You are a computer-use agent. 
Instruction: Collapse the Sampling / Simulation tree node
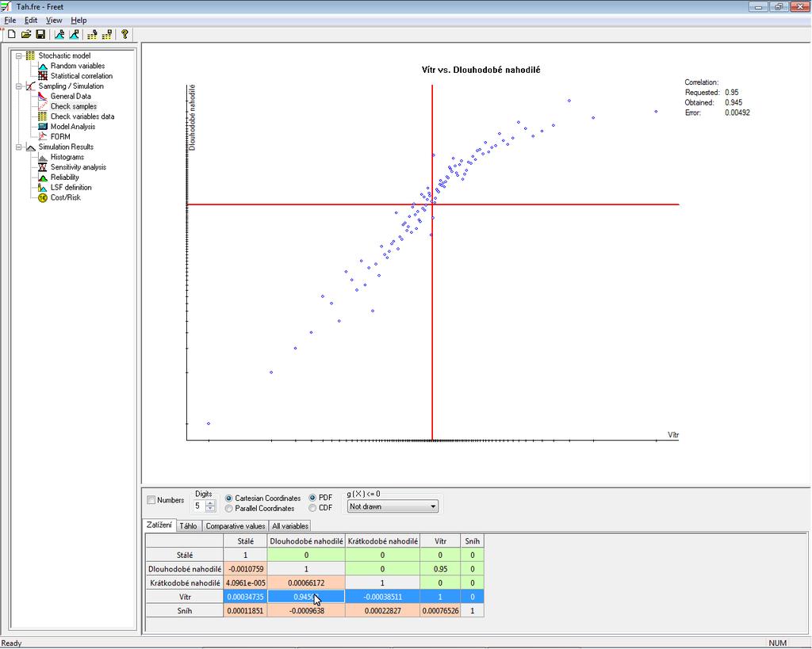coord(19,86)
